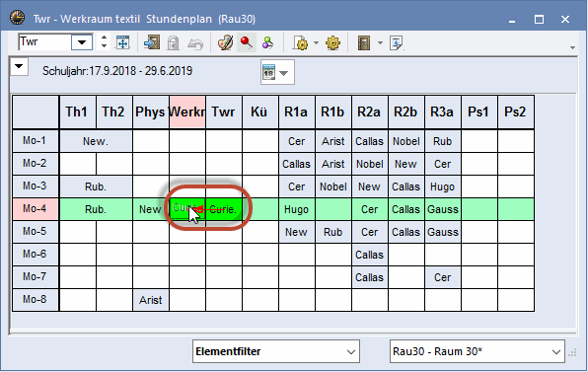Viewport: 588px width, 372px height.
Task: Click the Gauss cell in row Mo-5
Action: click(443, 232)
